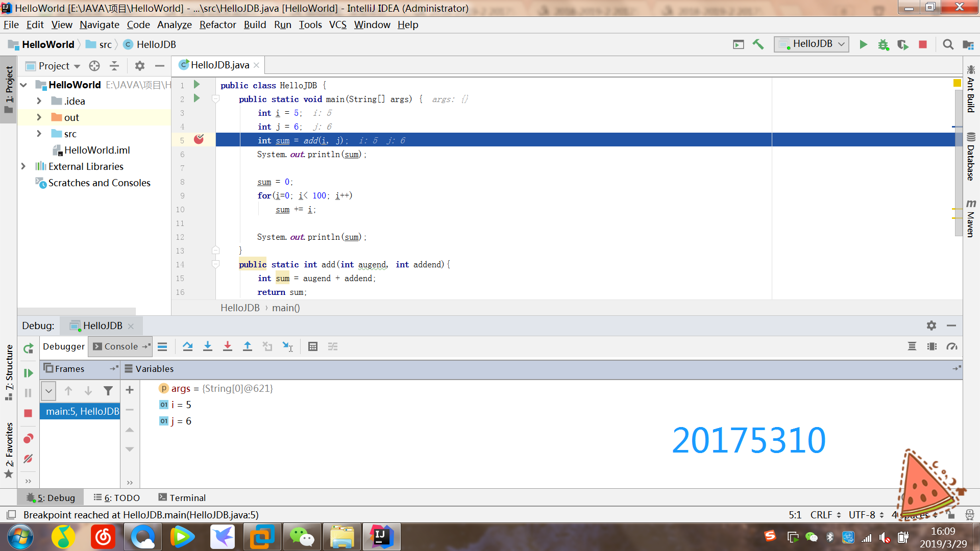Stop the debug session in sidebar
This screenshot has width=980, height=551.
click(28, 413)
